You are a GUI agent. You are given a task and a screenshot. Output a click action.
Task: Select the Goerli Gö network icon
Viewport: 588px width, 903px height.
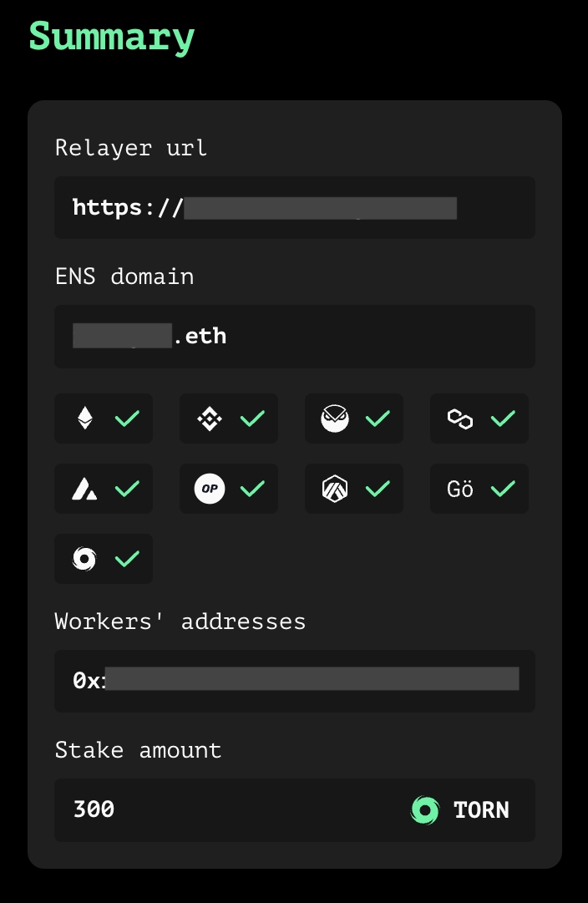click(x=460, y=489)
